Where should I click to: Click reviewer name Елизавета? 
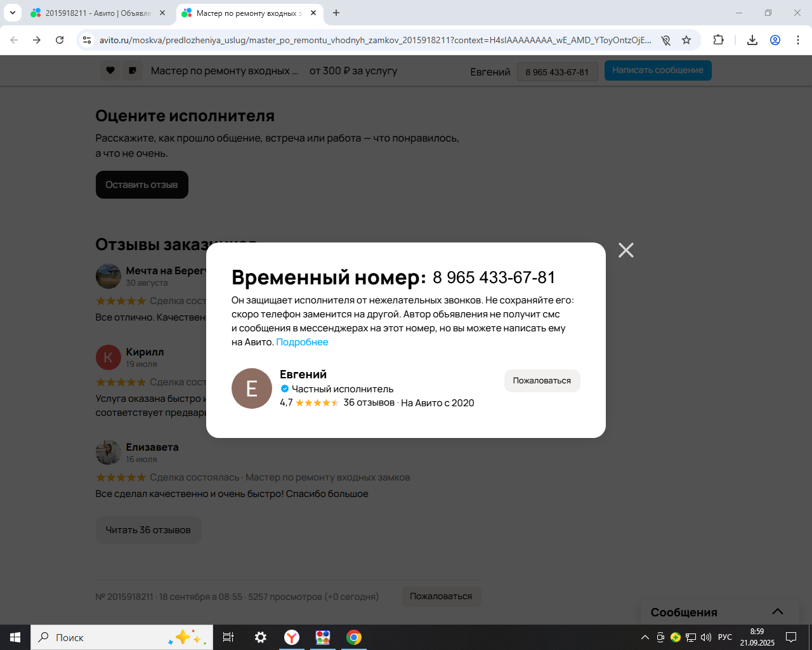(152, 447)
